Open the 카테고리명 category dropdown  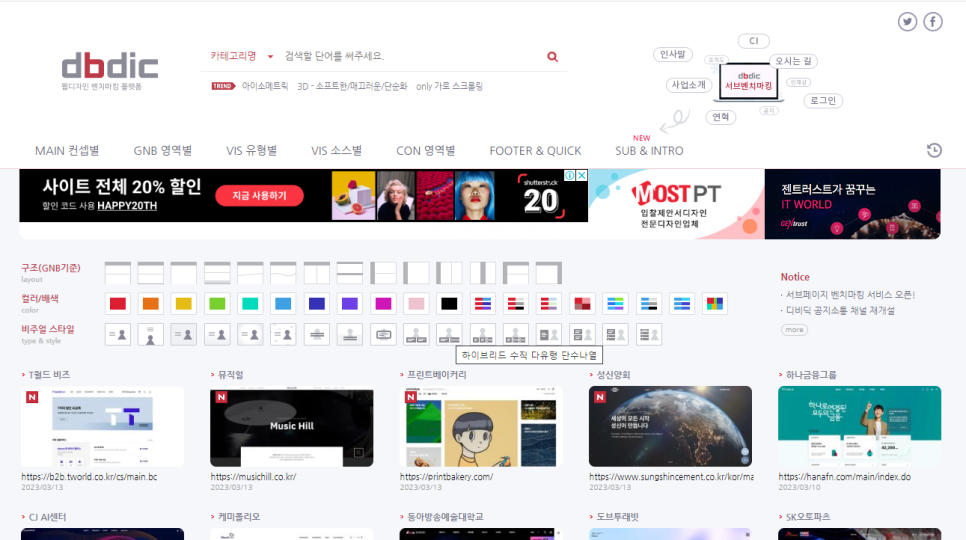(x=242, y=56)
